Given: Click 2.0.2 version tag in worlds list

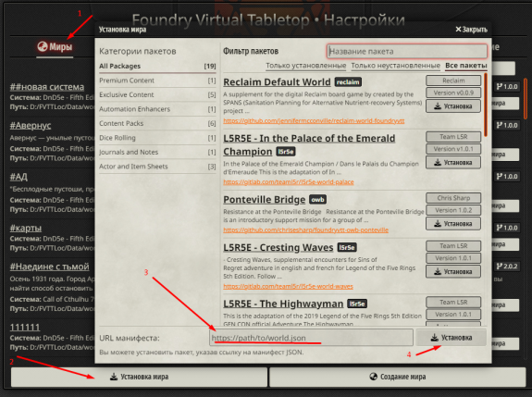Looking at the screenshot, I should click(507, 267).
